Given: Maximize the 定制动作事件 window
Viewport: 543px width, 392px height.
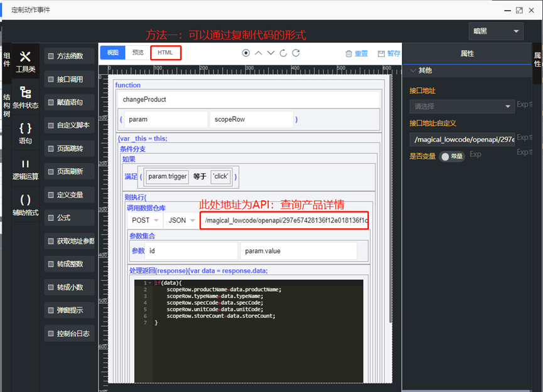Looking at the screenshot, I should tap(519, 10).
